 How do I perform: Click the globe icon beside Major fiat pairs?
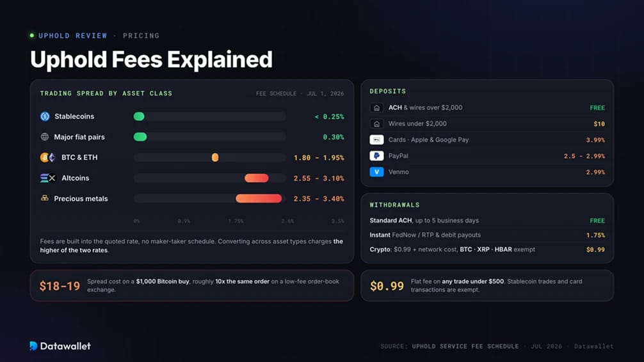click(45, 137)
